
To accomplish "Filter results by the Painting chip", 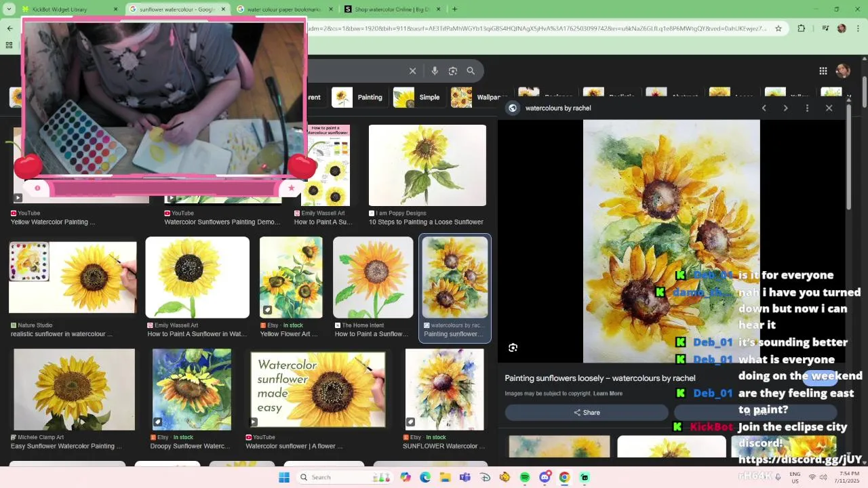I will coord(359,97).
